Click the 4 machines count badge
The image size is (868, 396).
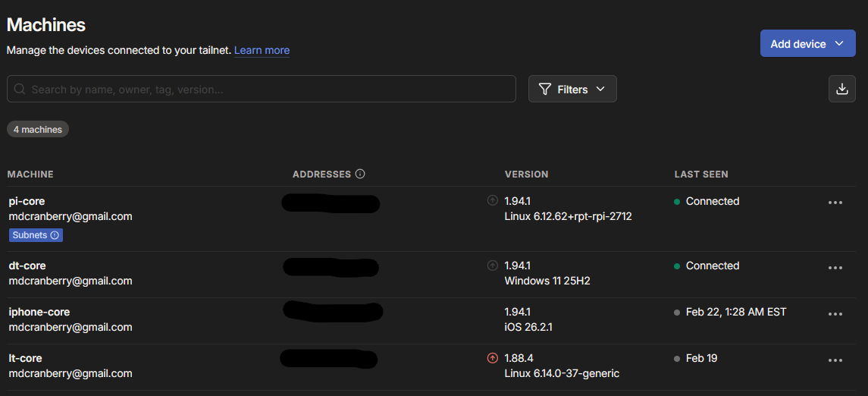[x=38, y=130]
